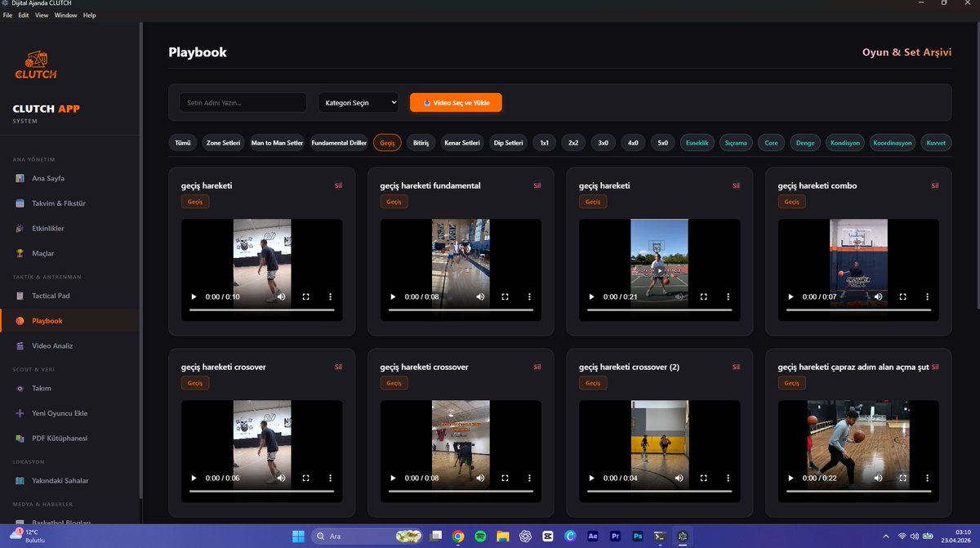The height and width of the screenshot is (548, 980).
Task: Open the View menu
Action: (42, 15)
